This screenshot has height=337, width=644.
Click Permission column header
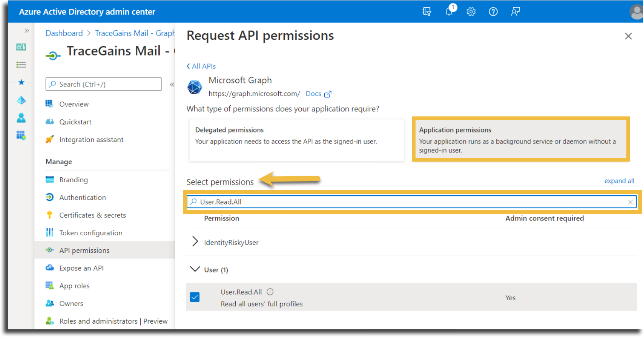point(222,218)
